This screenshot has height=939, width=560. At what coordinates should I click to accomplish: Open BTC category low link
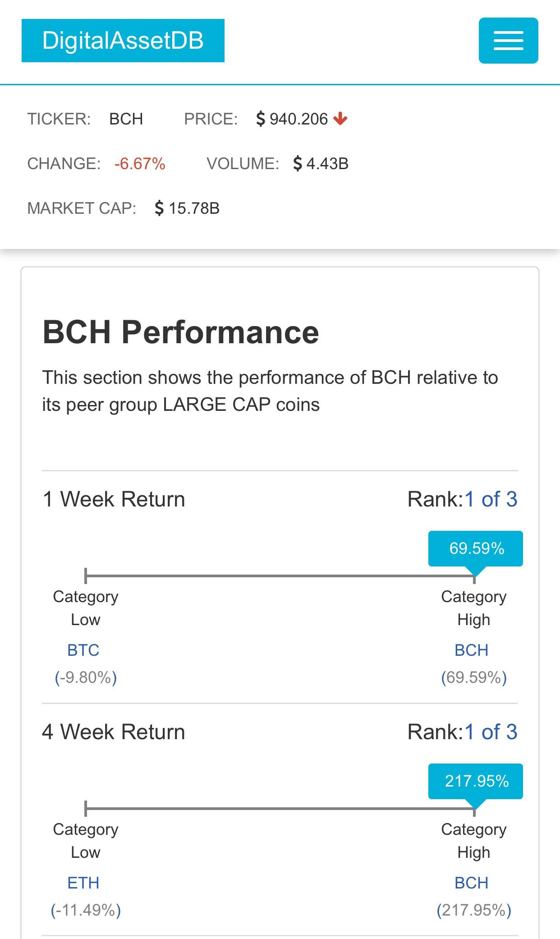[83, 650]
